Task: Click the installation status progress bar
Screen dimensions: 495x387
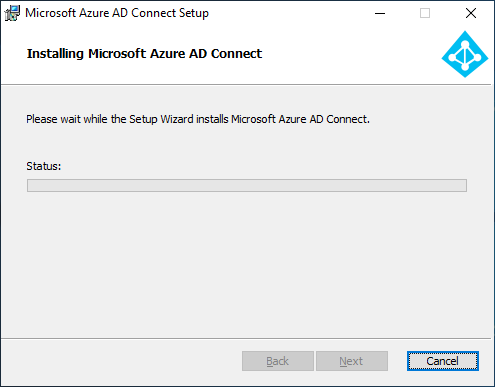Action: [x=247, y=185]
